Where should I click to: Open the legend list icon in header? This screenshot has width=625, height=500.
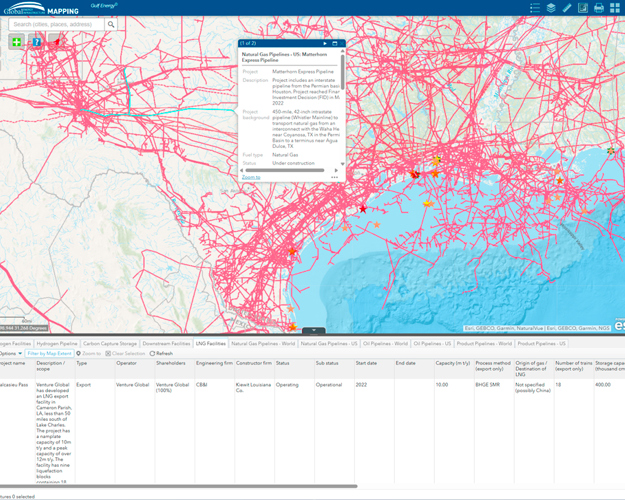coord(535,8)
